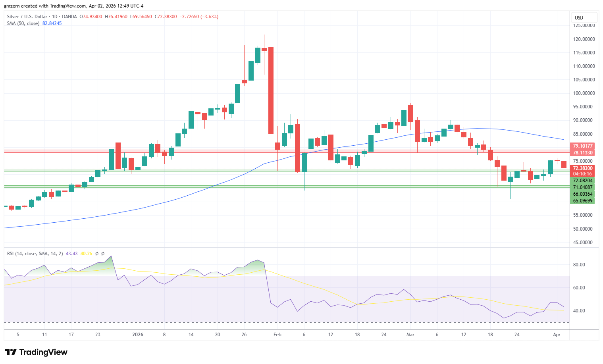Click the TradingView logo at bottom left

click(36, 352)
